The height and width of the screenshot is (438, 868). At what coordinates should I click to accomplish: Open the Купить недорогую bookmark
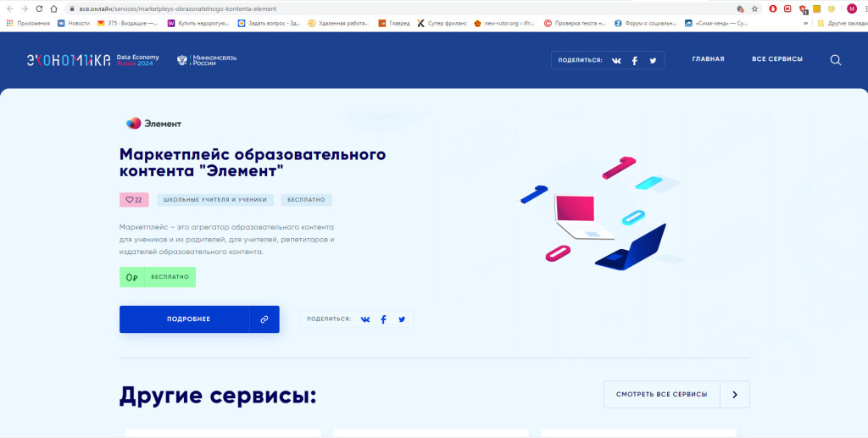pyautogui.click(x=198, y=23)
